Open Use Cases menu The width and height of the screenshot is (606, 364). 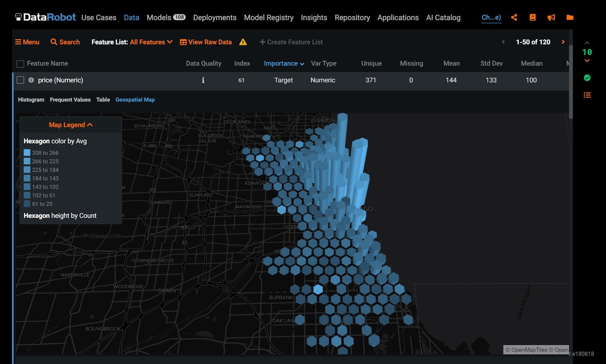(99, 17)
